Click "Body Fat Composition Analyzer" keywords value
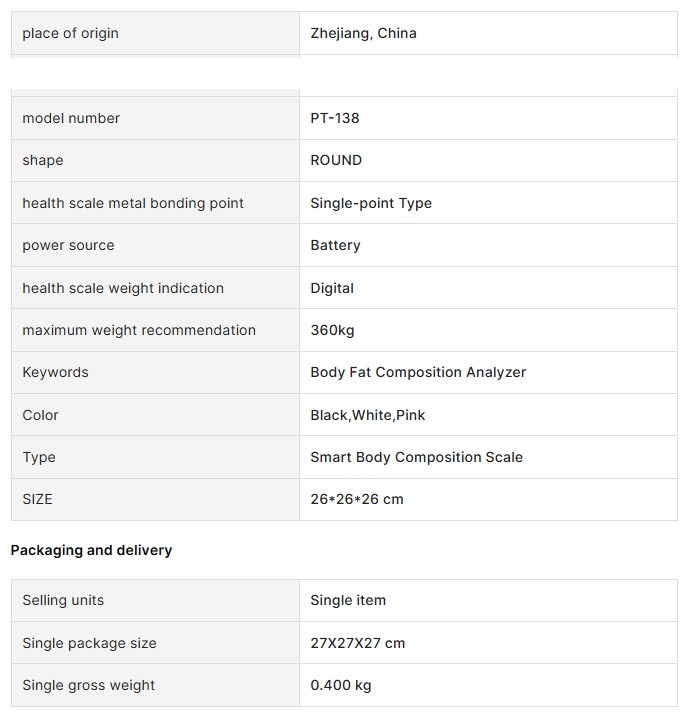The height and width of the screenshot is (716, 691). click(418, 372)
